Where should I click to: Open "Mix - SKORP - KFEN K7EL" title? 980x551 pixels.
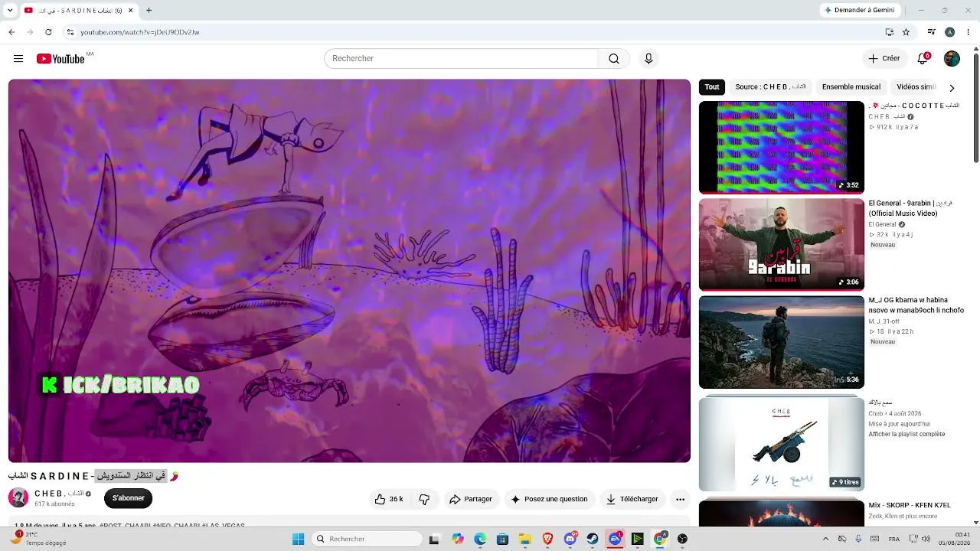909,505
